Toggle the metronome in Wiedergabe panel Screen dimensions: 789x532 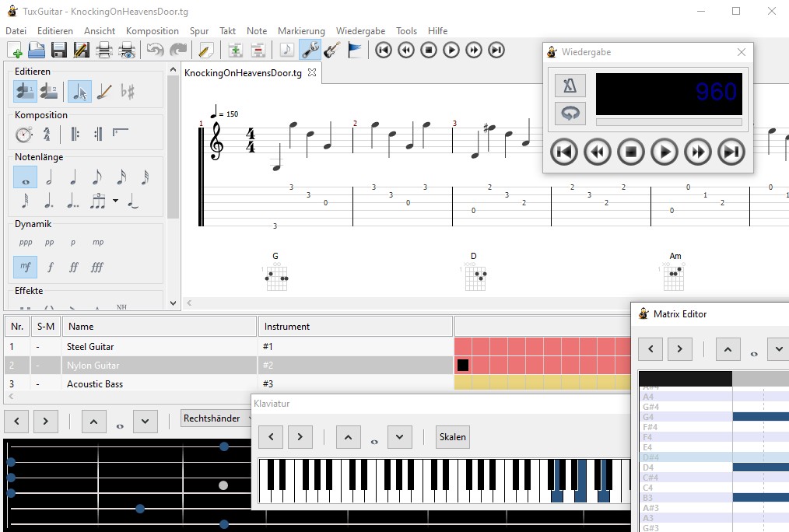pos(570,86)
